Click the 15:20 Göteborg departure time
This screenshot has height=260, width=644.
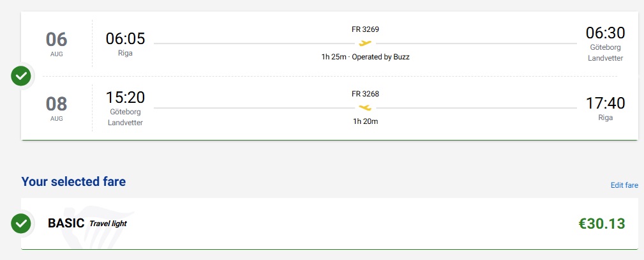(125, 98)
